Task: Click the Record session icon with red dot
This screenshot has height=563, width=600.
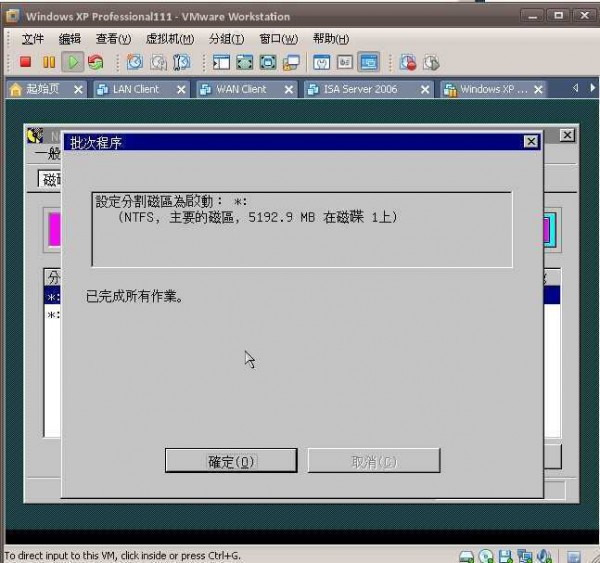Action: pos(408,62)
